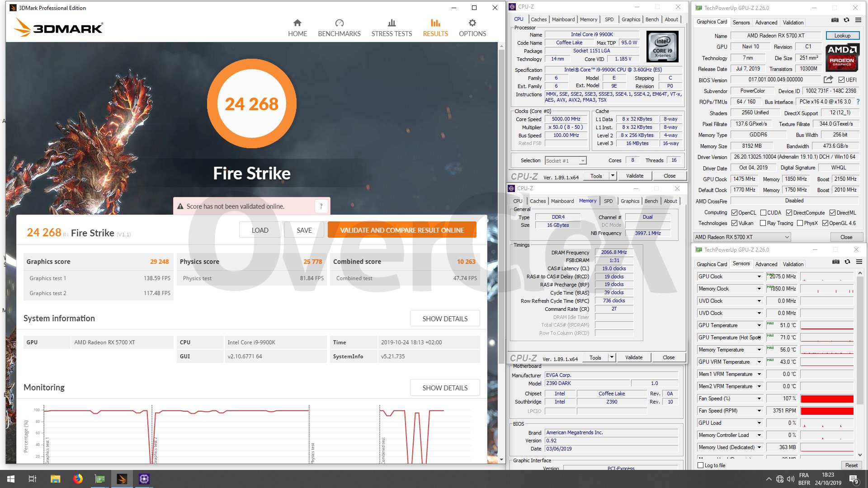The height and width of the screenshot is (488, 868).
Task: Open Stress Tests bar icon
Action: point(392,23)
